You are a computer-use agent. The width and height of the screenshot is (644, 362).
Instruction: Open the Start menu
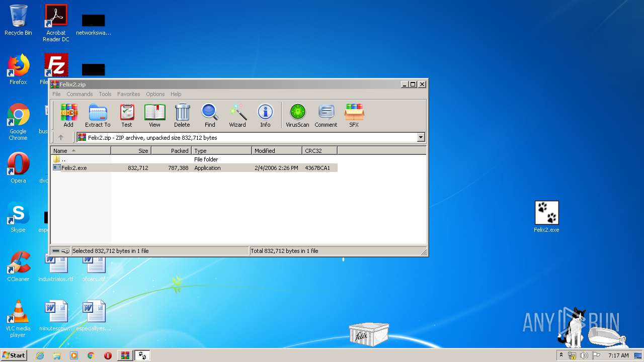pyautogui.click(x=14, y=355)
